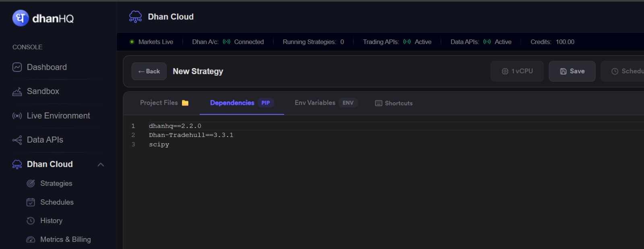Go back using the Back button
The image size is (644, 249).
coord(149,71)
